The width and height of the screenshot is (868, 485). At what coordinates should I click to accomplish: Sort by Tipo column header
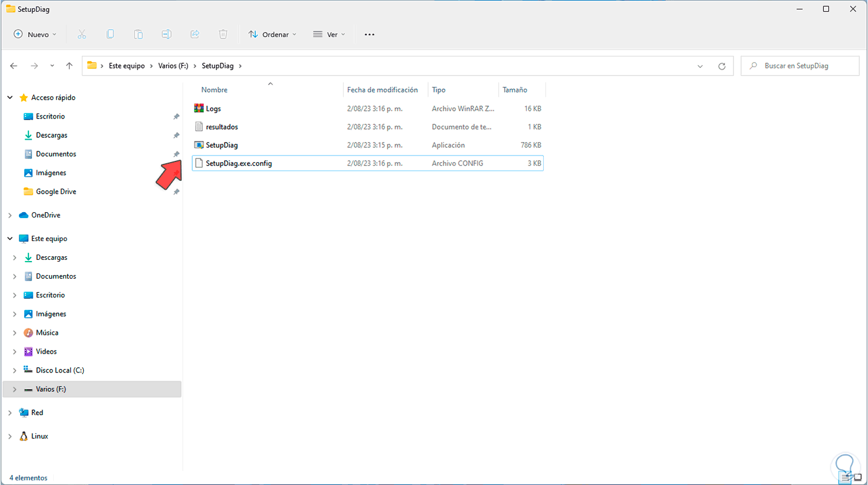(439, 90)
